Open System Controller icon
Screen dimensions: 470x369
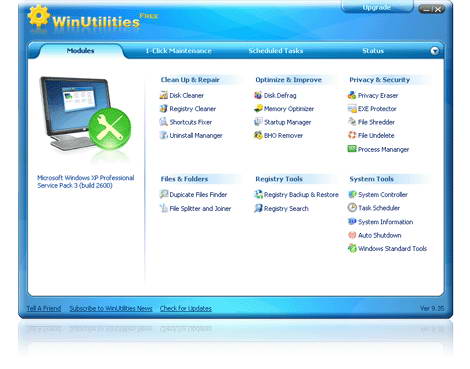pyautogui.click(x=352, y=194)
